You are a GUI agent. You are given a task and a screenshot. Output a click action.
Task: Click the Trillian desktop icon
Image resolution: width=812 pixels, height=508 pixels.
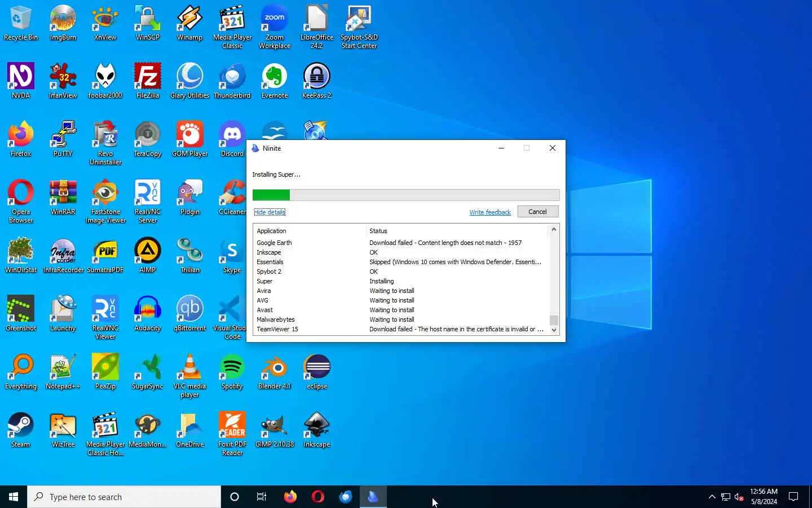coord(189,256)
